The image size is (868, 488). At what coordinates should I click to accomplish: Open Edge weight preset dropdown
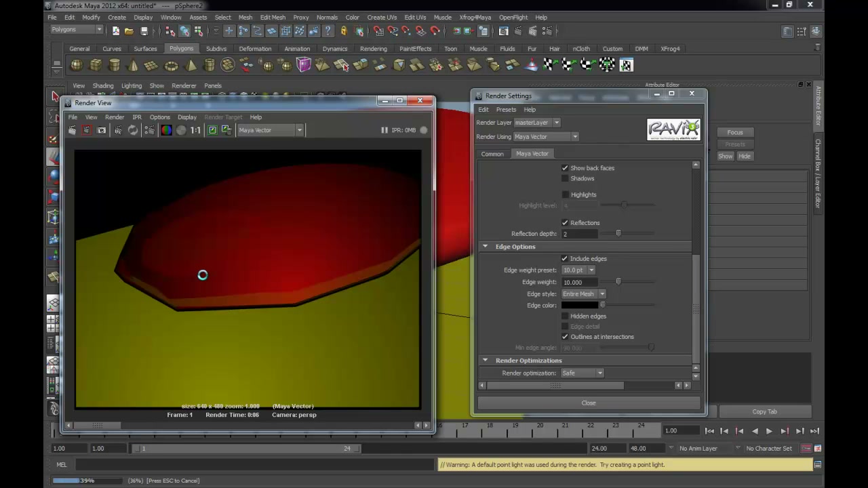578,270
